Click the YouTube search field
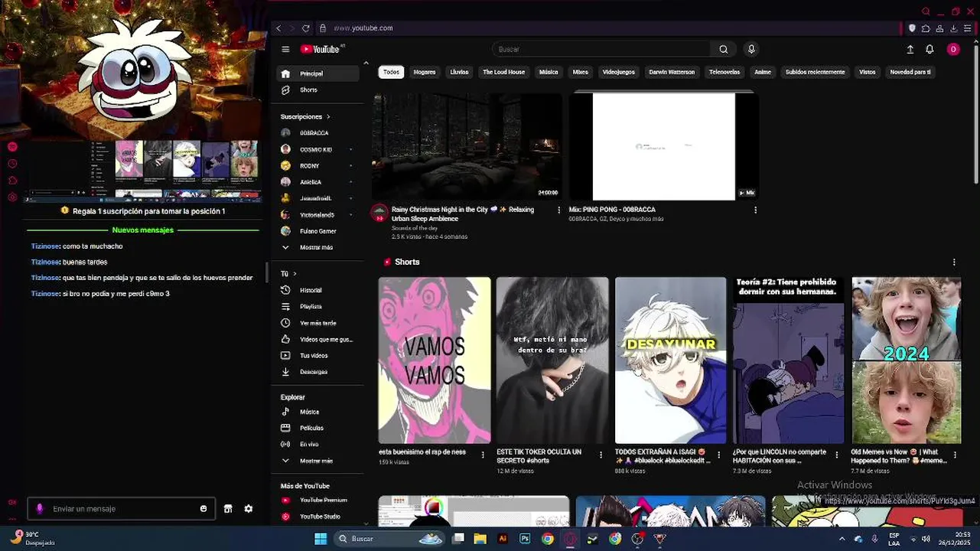 point(602,49)
